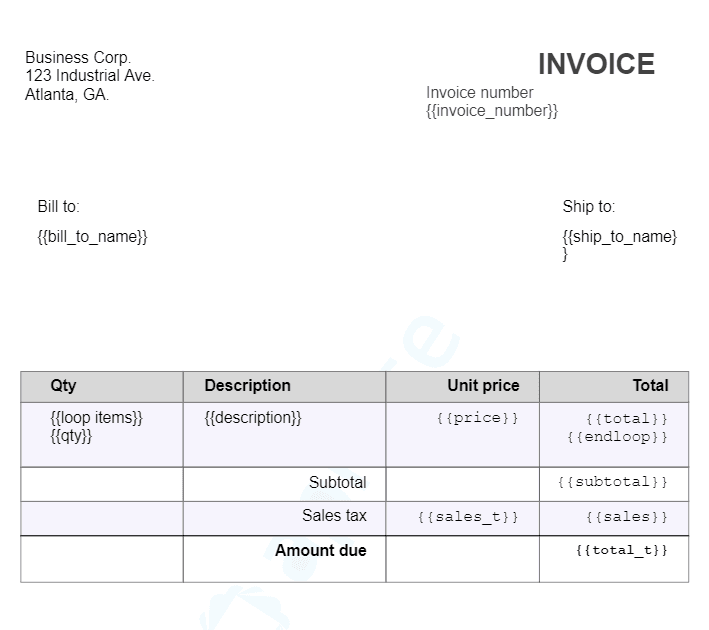Select the Description column header
The image size is (709, 630).
(247, 386)
